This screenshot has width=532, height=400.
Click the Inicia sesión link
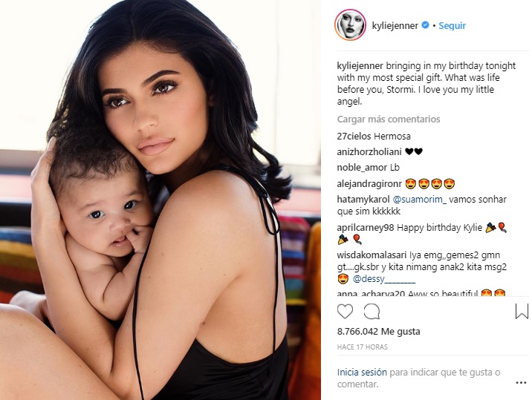[362, 373]
